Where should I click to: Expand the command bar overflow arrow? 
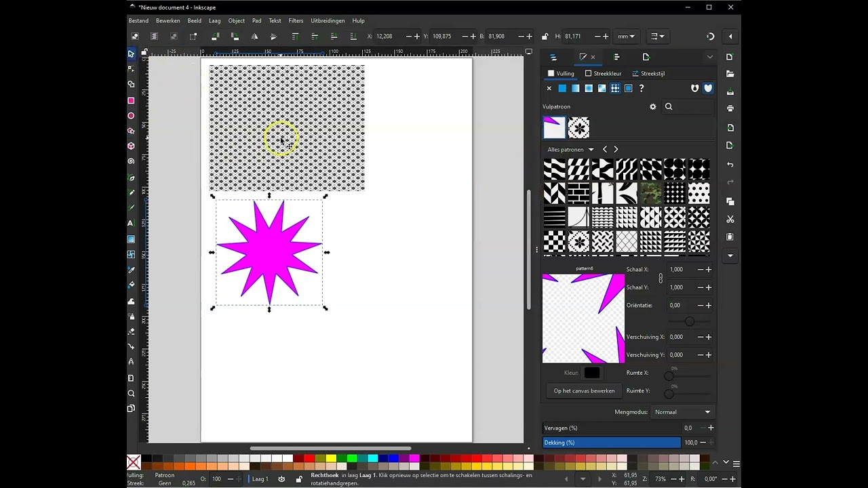730,256
